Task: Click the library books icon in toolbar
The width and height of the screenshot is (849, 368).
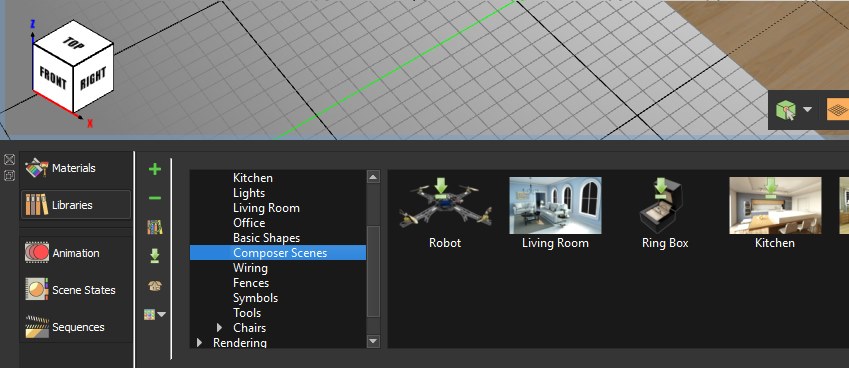Action: [155, 227]
